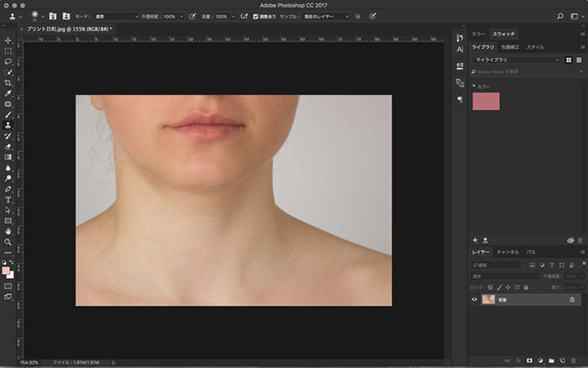
Task: Open the Edit Toolbar ellipsis menu
Action: pyautogui.click(x=8, y=253)
